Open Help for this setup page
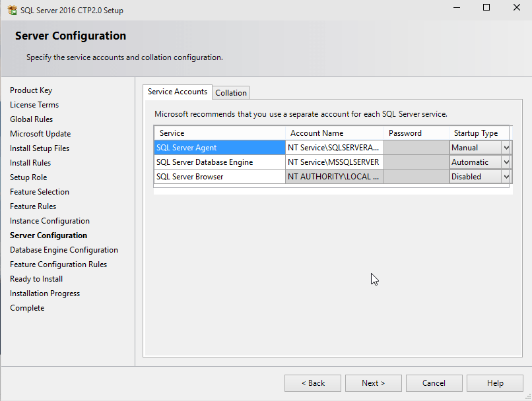 click(494, 383)
